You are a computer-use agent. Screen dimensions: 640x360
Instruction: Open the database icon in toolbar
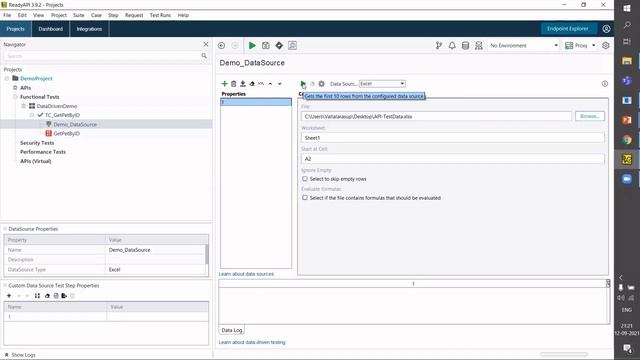click(465, 45)
